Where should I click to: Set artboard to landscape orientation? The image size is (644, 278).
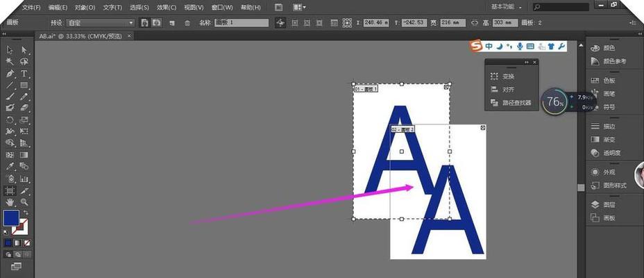[x=156, y=23]
